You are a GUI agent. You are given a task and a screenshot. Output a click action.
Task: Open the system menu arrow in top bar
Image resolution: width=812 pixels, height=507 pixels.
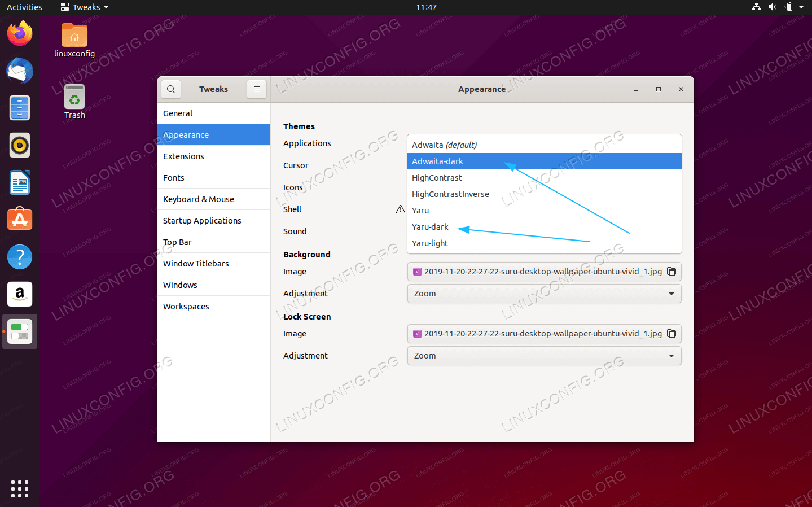point(801,7)
